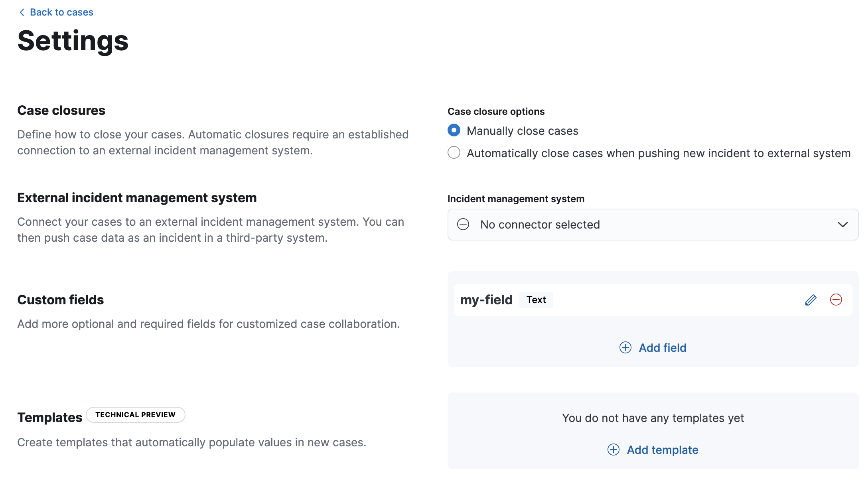This screenshot has height=487, width=868.
Task: Click the Add template button
Action: [x=662, y=450]
